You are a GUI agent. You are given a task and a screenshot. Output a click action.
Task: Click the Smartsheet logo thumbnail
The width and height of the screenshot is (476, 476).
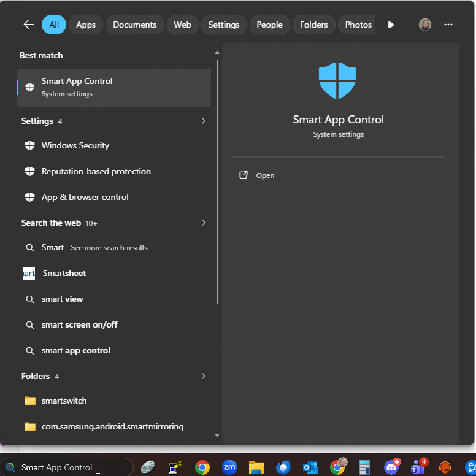click(29, 274)
